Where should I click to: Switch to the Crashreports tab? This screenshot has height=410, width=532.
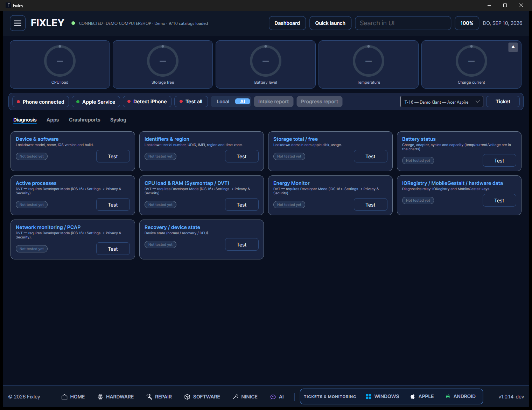point(85,120)
